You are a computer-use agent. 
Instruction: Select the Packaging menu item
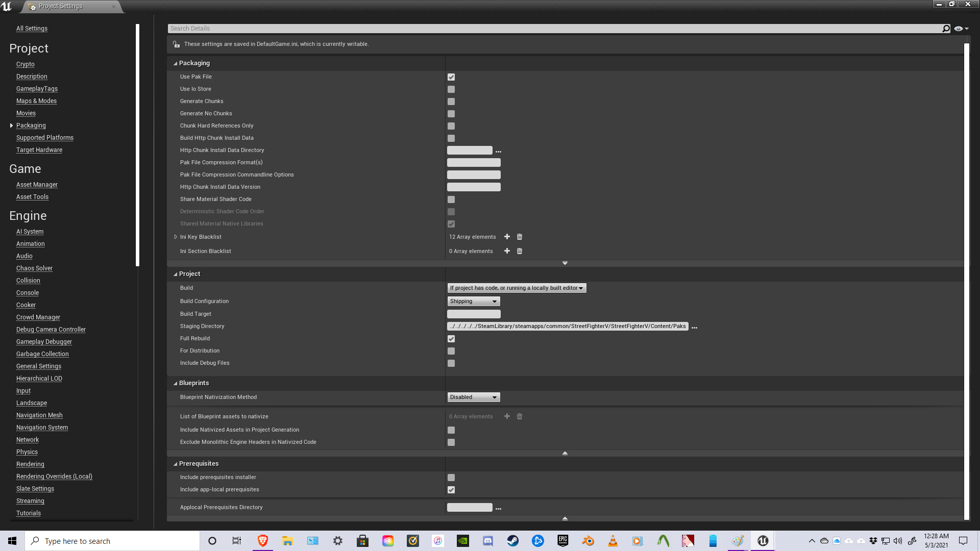click(31, 125)
